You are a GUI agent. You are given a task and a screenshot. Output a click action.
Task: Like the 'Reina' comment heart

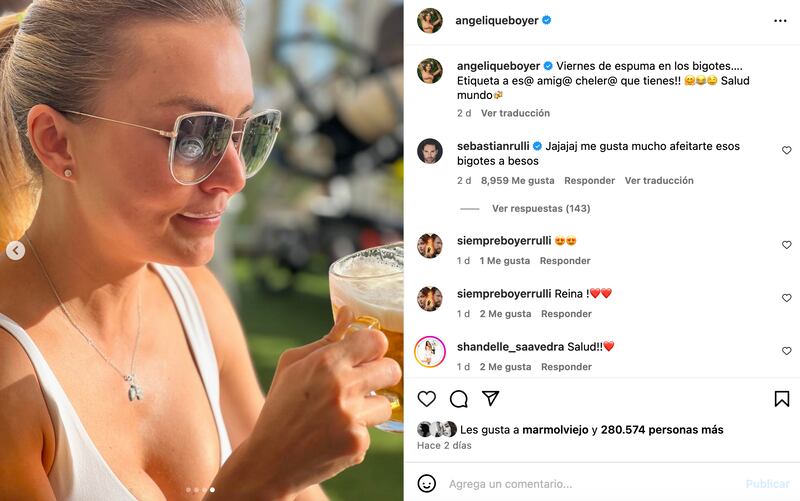pyautogui.click(x=786, y=297)
